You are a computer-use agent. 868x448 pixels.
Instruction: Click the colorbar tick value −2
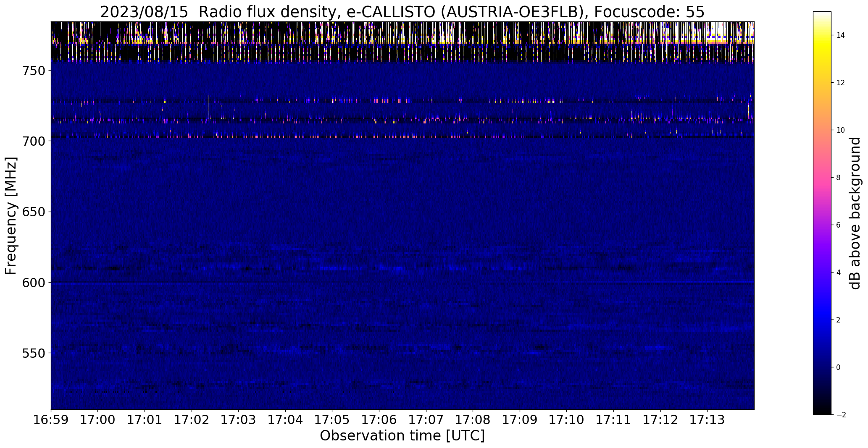(x=841, y=415)
